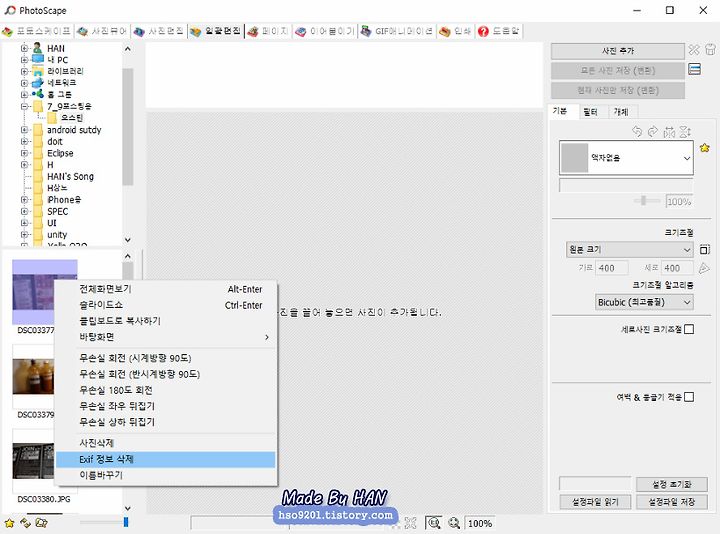Click the rotate counterclockwise icon

(x=637, y=132)
